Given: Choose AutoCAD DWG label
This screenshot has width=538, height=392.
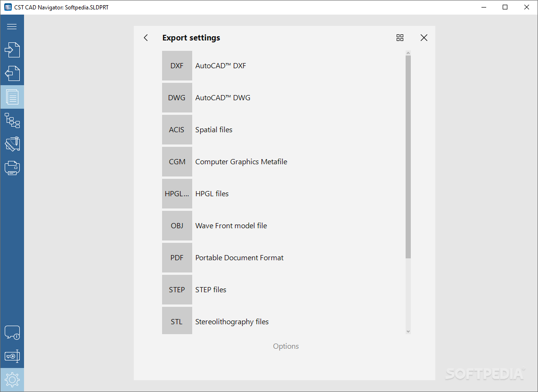Looking at the screenshot, I should click(x=223, y=98).
